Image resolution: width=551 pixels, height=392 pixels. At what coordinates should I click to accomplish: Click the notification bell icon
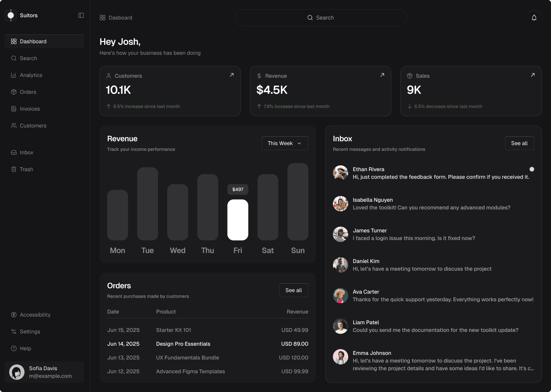pyautogui.click(x=534, y=18)
